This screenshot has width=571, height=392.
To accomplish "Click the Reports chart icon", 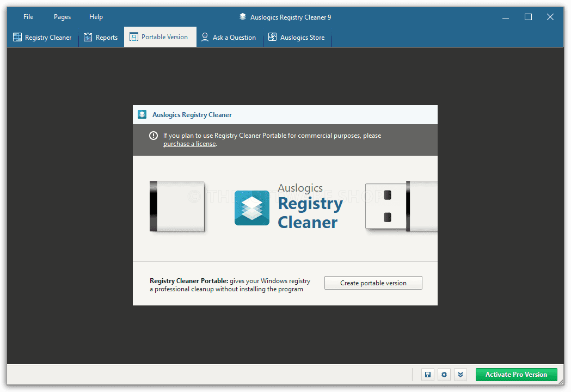I will point(88,37).
